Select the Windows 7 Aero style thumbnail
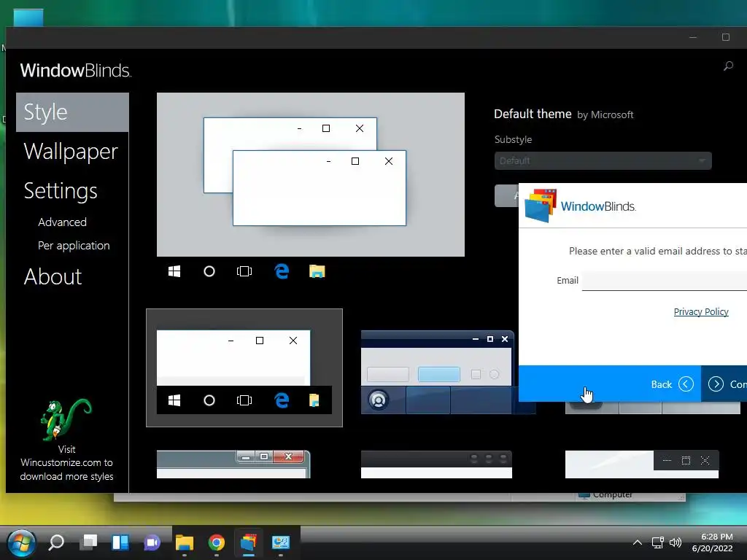The image size is (747, 560). (233, 464)
